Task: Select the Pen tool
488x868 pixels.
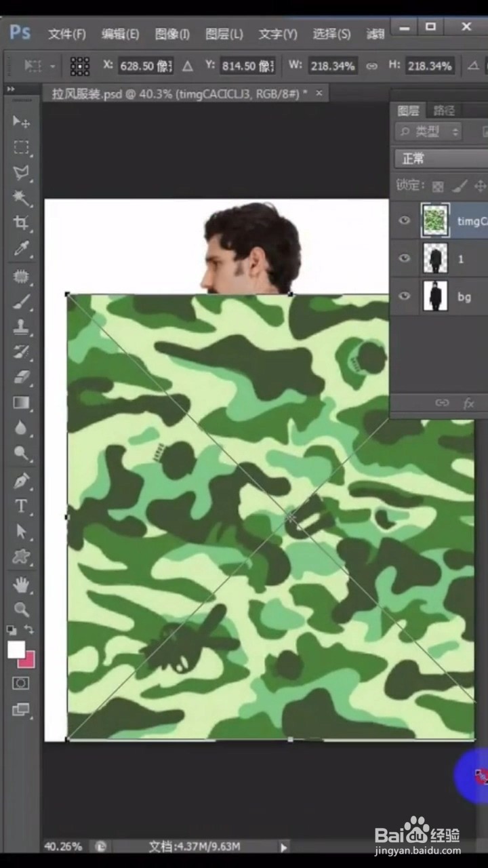Action: (21, 481)
